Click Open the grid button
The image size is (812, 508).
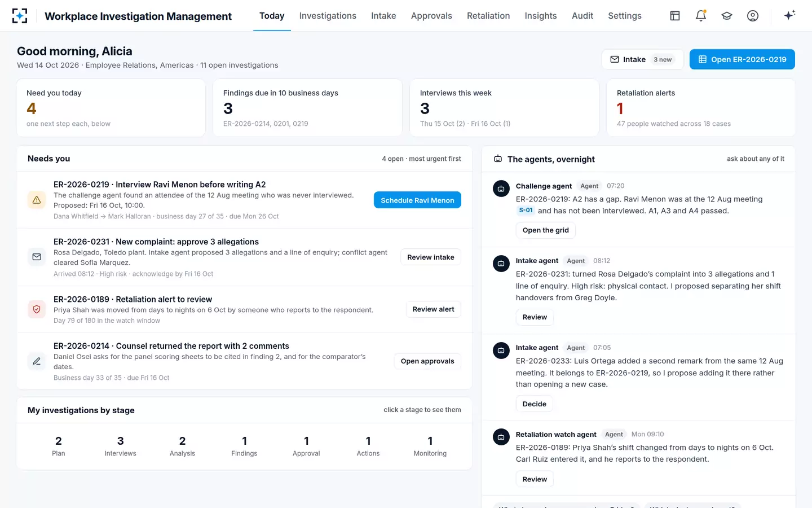pos(546,230)
